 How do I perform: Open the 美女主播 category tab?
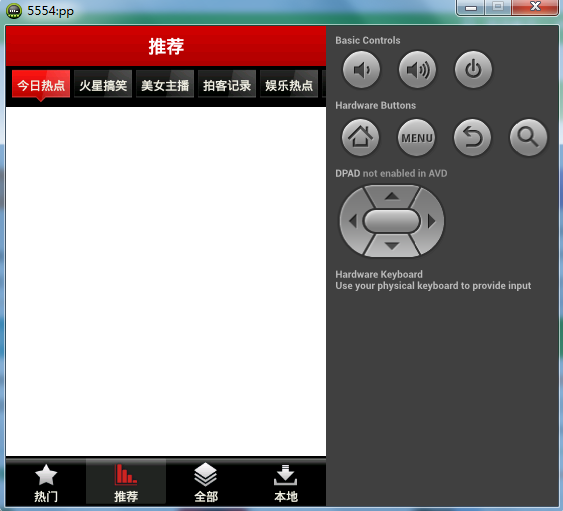[165, 85]
